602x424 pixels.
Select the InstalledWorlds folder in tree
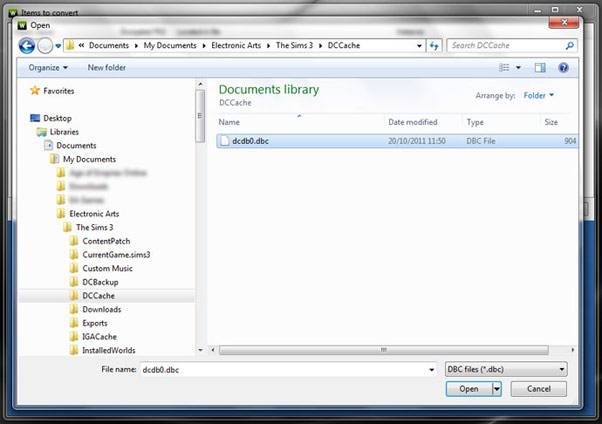[108, 351]
